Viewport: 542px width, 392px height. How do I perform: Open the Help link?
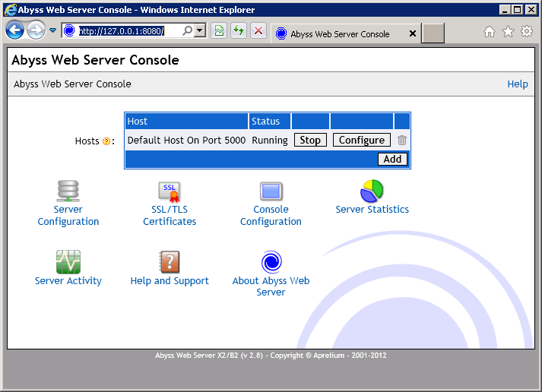click(518, 84)
